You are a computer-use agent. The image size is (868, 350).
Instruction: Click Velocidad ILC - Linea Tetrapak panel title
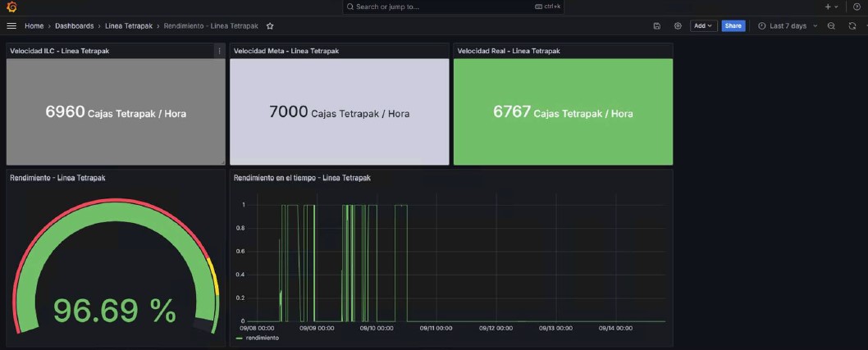pyautogui.click(x=60, y=51)
